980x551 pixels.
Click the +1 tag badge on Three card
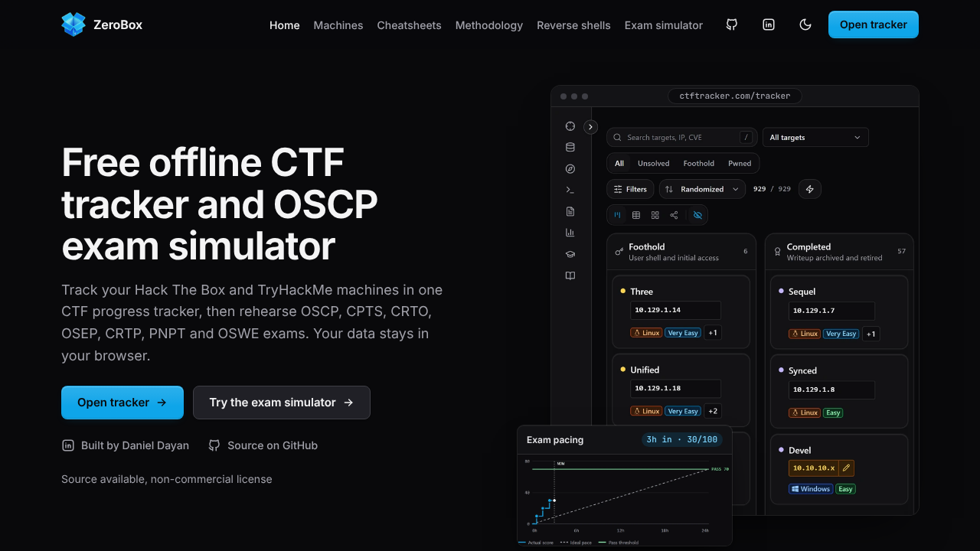point(713,333)
